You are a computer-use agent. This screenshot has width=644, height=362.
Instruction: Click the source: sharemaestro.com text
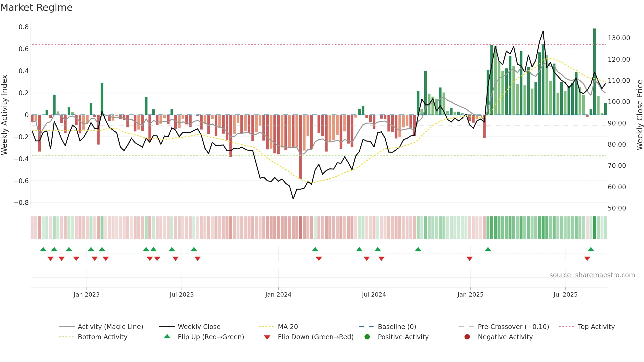click(x=592, y=275)
